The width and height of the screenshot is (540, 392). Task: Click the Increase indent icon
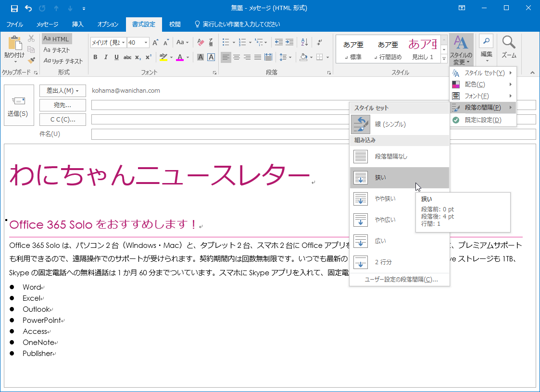(289, 42)
